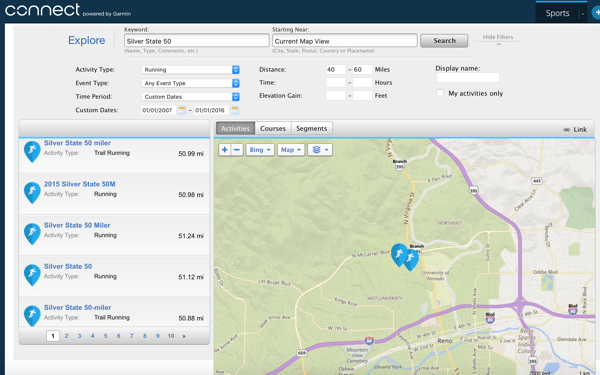600x375 pixels.
Task: Click the minimum Elevation Gain field
Action: click(336, 95)
